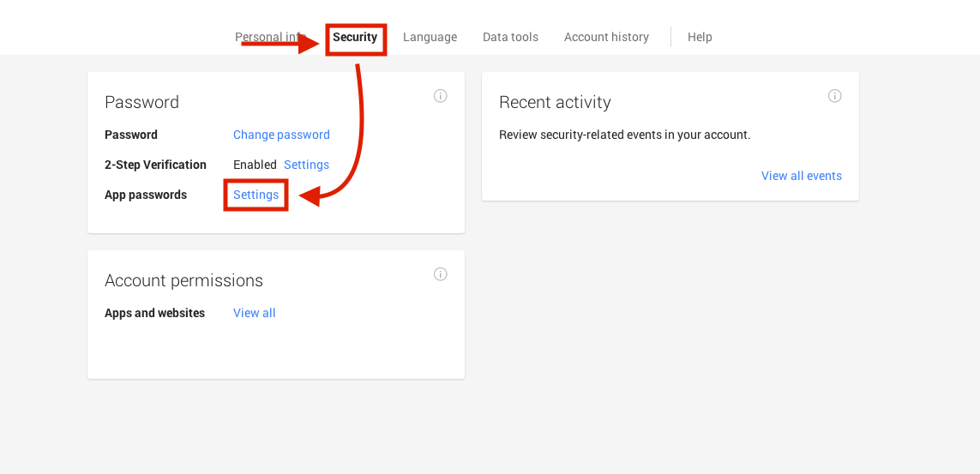Open Settings link for 2-Step Verification
Viewport: 980px width, 474px height.
point(306,165)
